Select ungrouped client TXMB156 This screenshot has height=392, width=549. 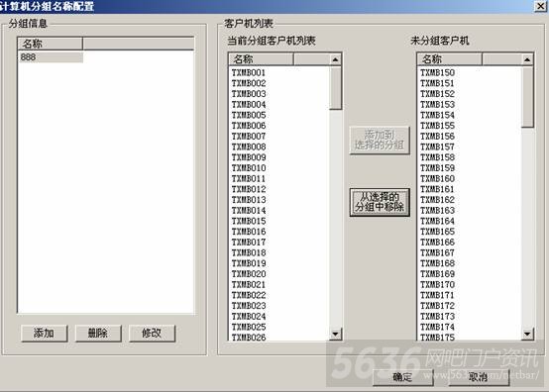pyautogui.click(x=437, y=137)
